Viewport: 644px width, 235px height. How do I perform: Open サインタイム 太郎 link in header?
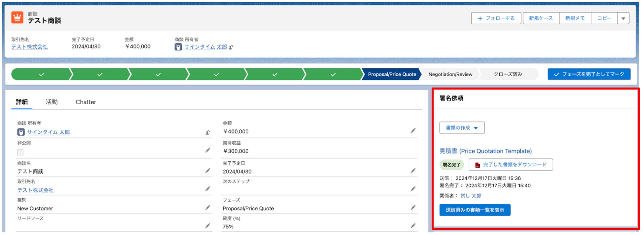coord(206,47)
